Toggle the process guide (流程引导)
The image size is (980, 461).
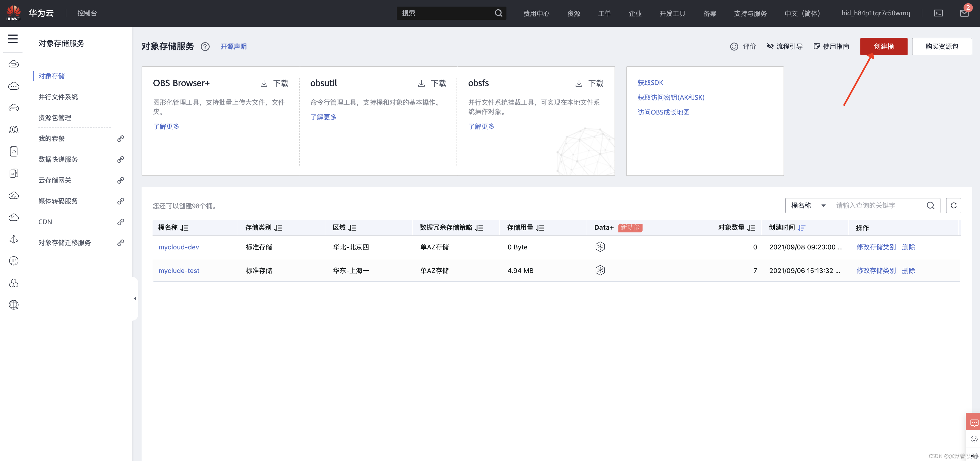[784, 46]
